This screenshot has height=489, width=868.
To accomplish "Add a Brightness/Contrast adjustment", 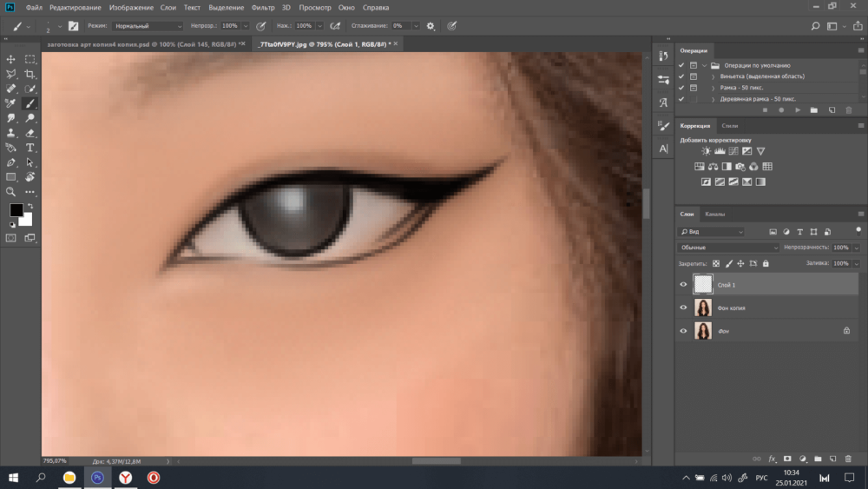I will pos(707,151).
